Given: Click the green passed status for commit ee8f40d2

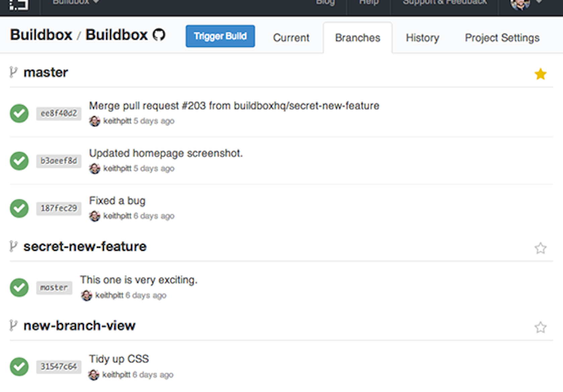Looking at the screenshot, I should (x=19, y=113).
